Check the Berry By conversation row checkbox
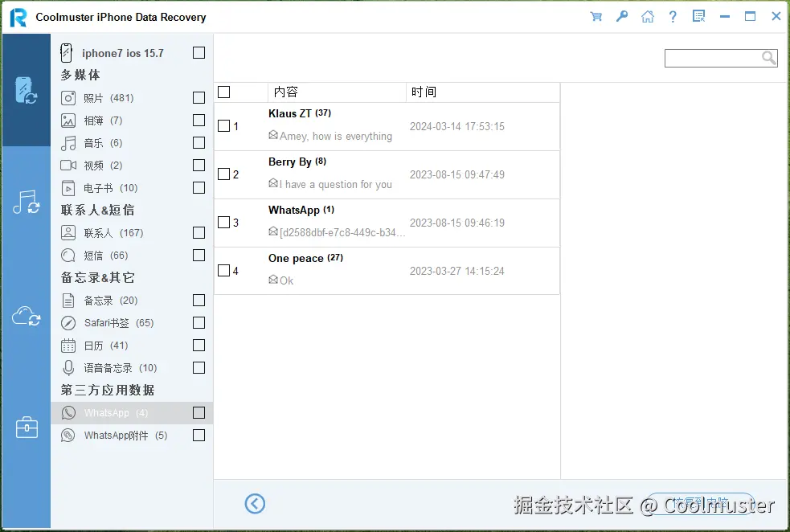790x532 pixels. [x=223, y=174]
